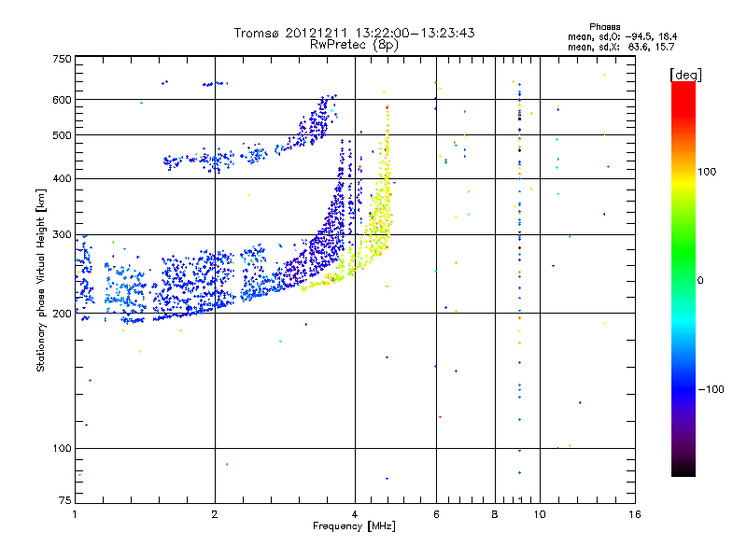Screen dimensions: 747x560
Task: Click the y-axis tick label "200"
Action: click(x=62, y=314)
